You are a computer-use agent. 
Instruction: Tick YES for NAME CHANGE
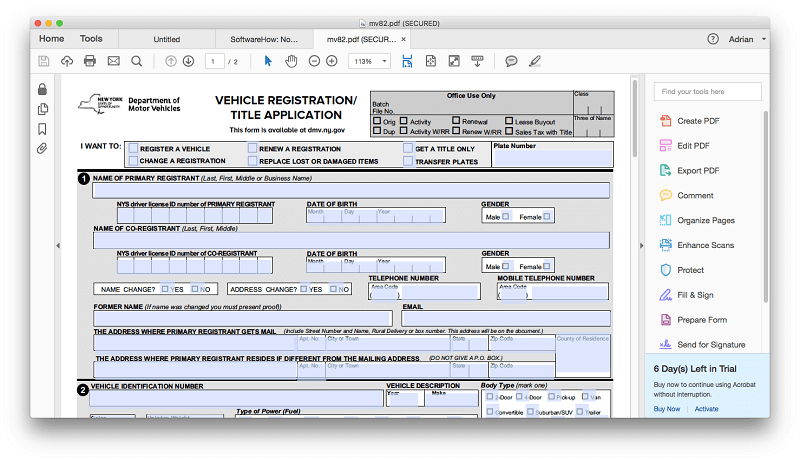(165, 289)
